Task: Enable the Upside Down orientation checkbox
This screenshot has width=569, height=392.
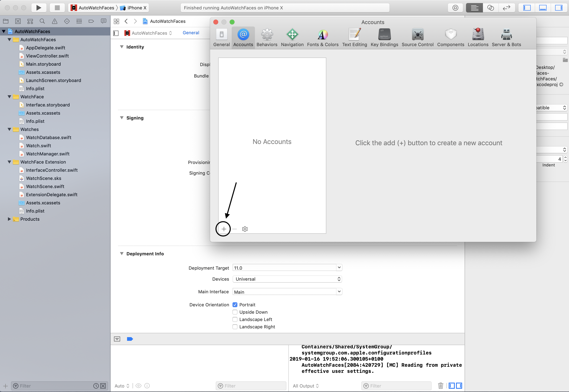Action: click(235, 312)
